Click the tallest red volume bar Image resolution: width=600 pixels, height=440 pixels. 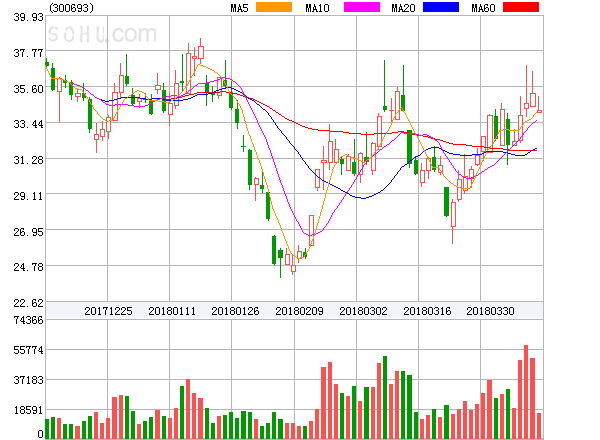(526, 392)
